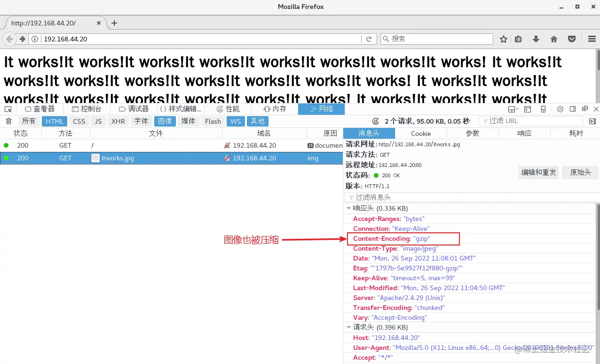The image size is (600, 364).
Task: Open the Firefox hamburger menu
Action: tap(592, 39)
